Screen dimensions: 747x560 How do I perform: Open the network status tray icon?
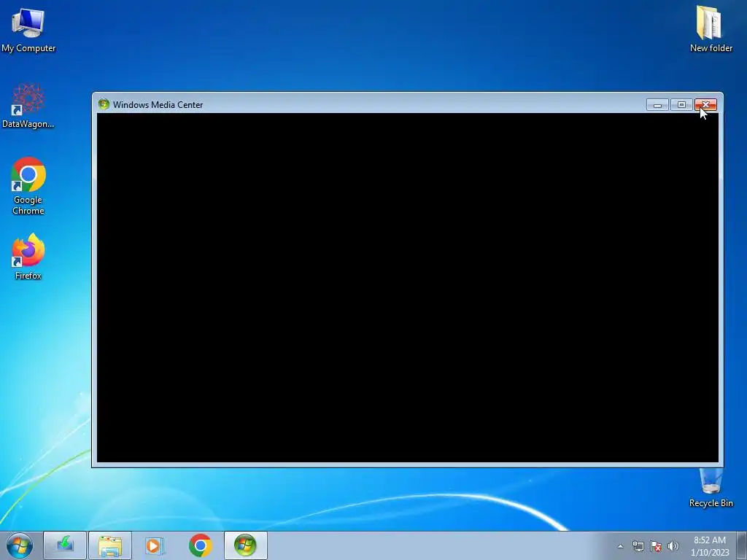pyautogui.click(x=638, y=546)
